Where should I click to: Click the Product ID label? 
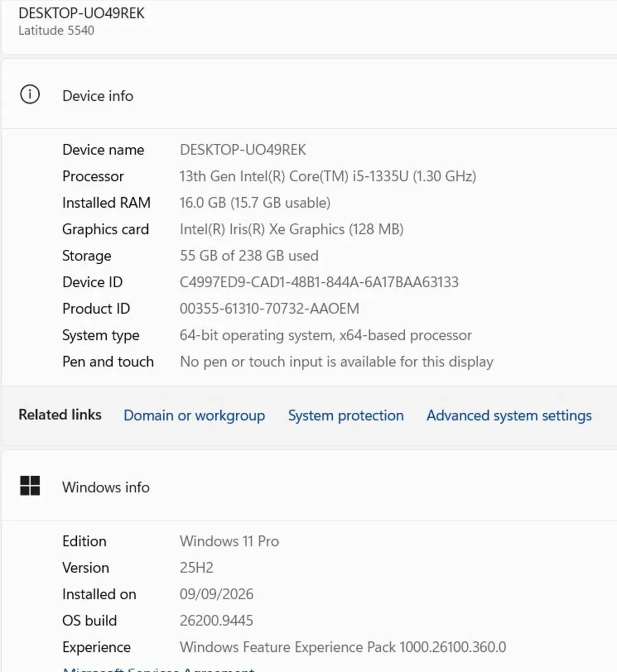(96, 309)
